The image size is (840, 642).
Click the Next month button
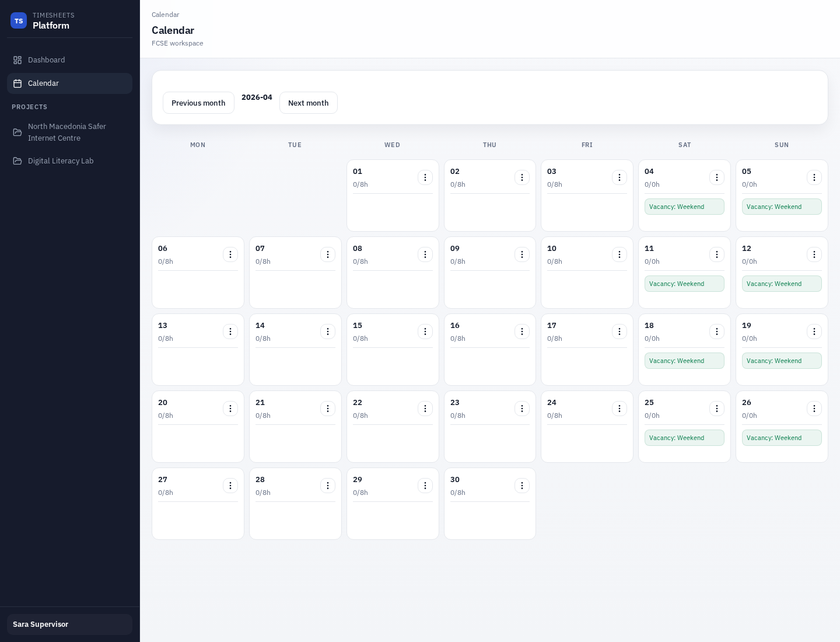point(309,103)
